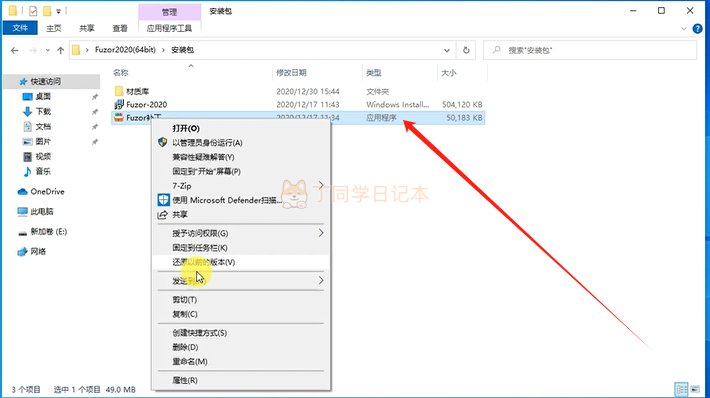Image resolution: width=710 pixels, height=398 pixels.
Task: Click new folder icon in quick access toolbar
Action: pyautogui.click(x=47, y=10)
